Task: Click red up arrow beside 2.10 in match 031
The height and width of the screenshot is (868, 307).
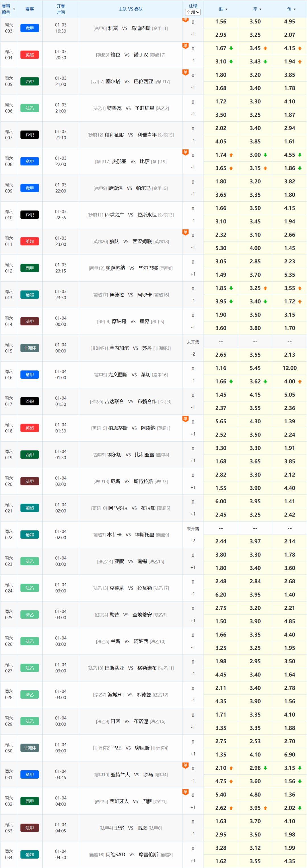Action: [231, 768]
